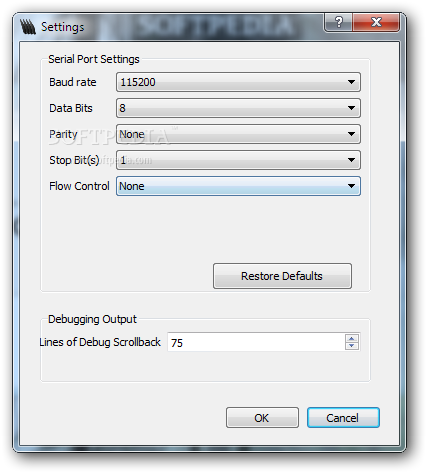Dismiss the dialog with Cancel
The width and height of the screenshot is (427, 473).
point(343,418)
